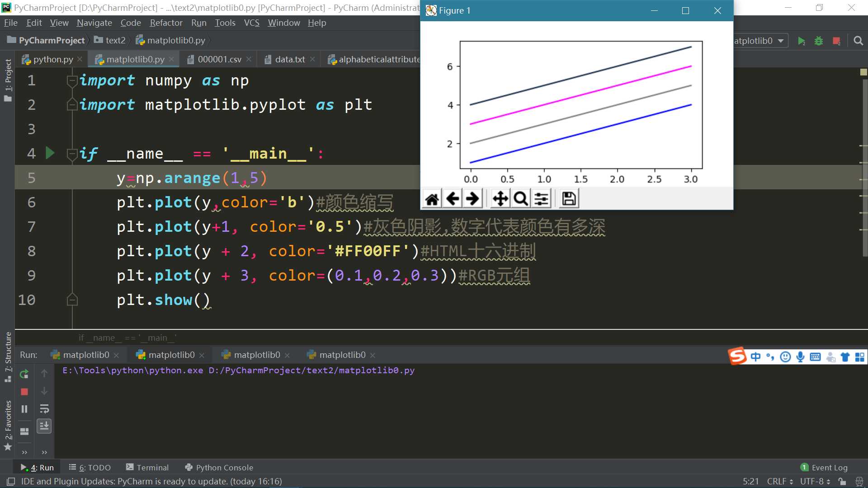The width and height of the screenshot is (868, 488).
Task: Close the matplotlib0.py editor tab
Action: pyautogui.click(x=171, y=59)
